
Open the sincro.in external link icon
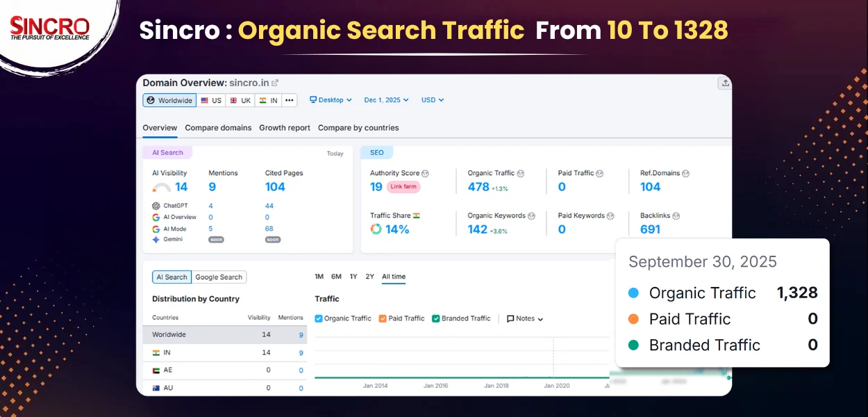pyautogui.click(x=275, y=83)
